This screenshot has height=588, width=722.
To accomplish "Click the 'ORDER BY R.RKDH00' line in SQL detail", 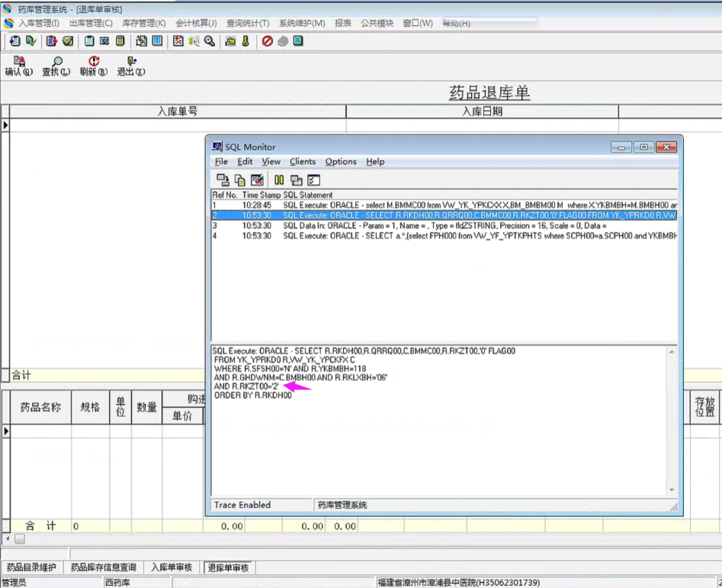I will [253, 395].
